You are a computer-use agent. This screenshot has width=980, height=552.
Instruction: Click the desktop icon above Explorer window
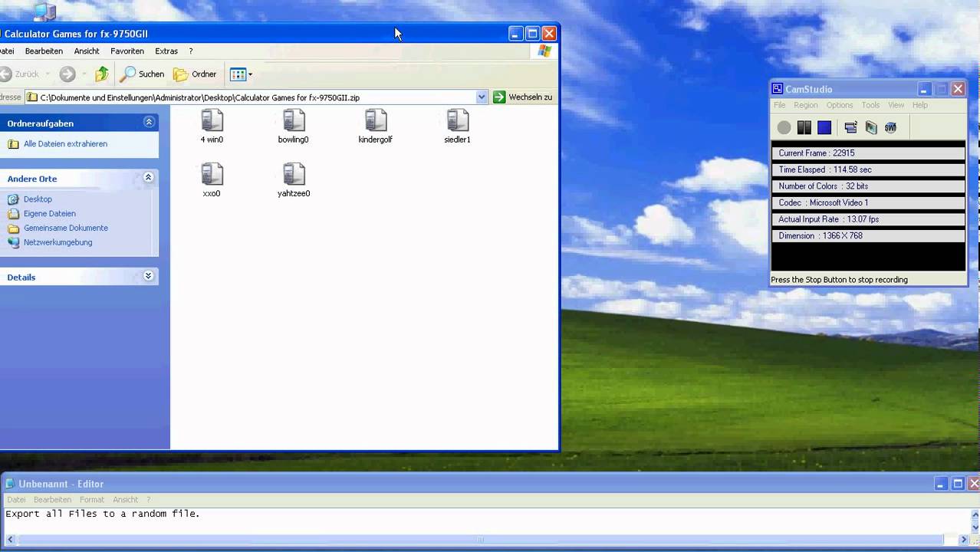pos(44,11)
